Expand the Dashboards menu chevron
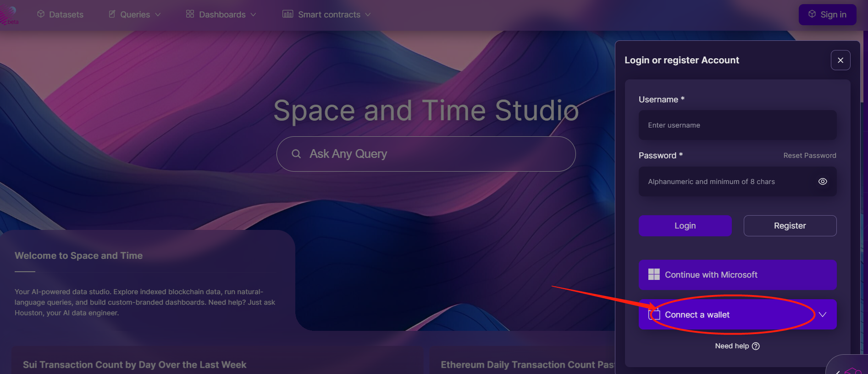This screenshot has width=868, height=374. coord(253,15)
